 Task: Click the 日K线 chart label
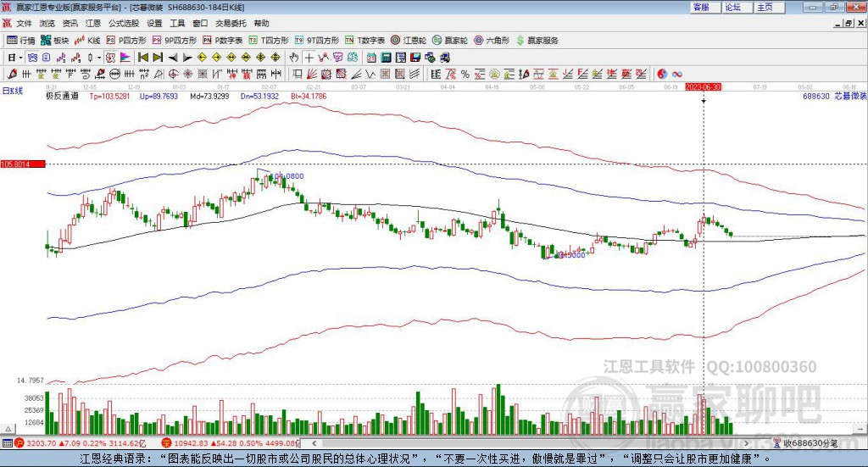click(13, 91)
